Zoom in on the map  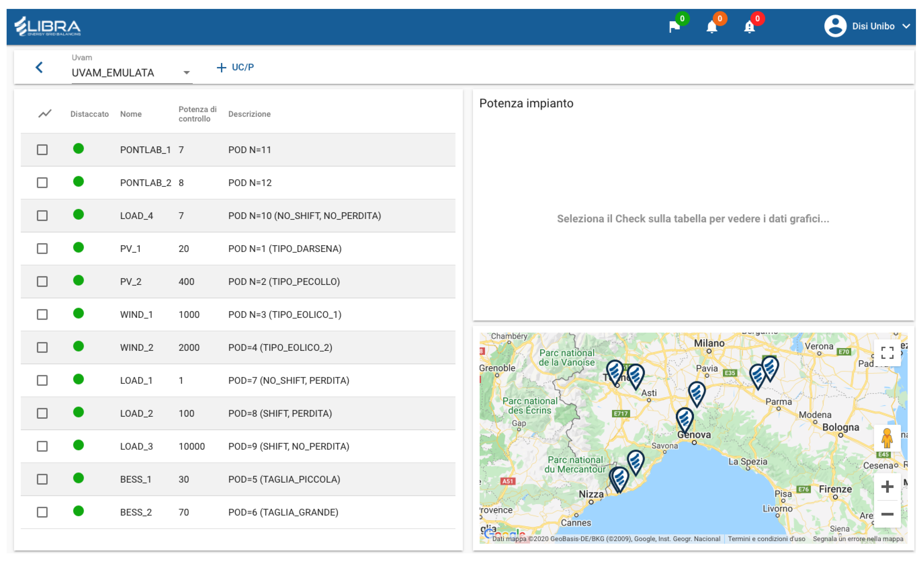[x=887, y=487]
